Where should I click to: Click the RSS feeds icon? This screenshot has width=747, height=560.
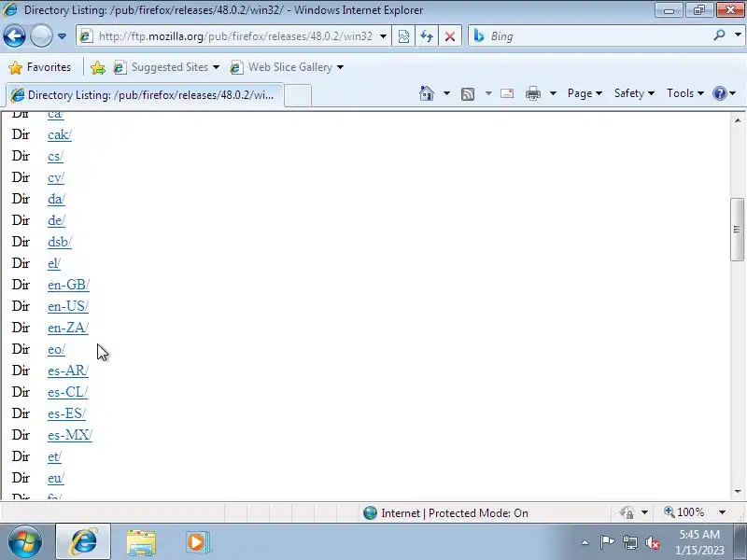pos(468,94)
